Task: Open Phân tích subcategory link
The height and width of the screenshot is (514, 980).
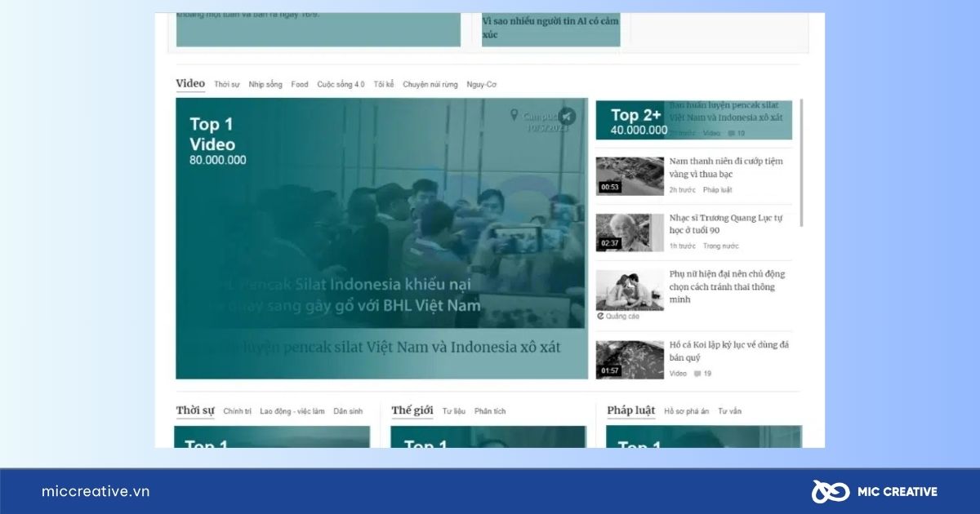Action: click(x=490, y=411)
